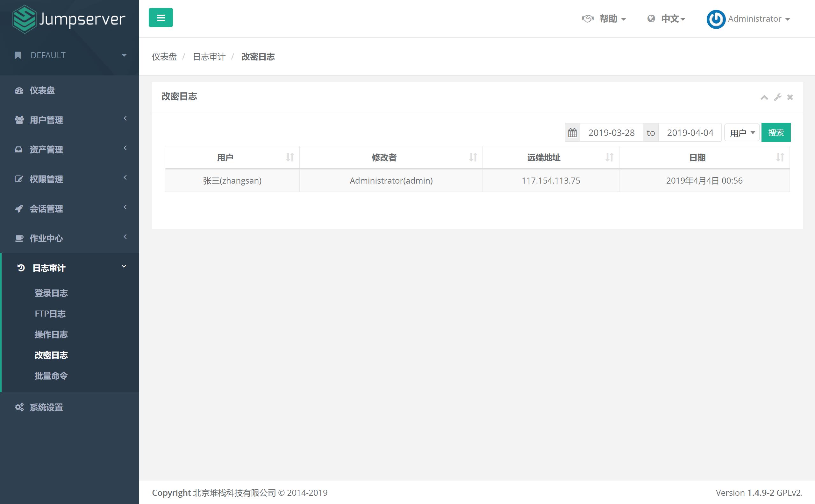Toggle sidebar with green hamburger button
This screenshot has width=815, height=504.
161,18
